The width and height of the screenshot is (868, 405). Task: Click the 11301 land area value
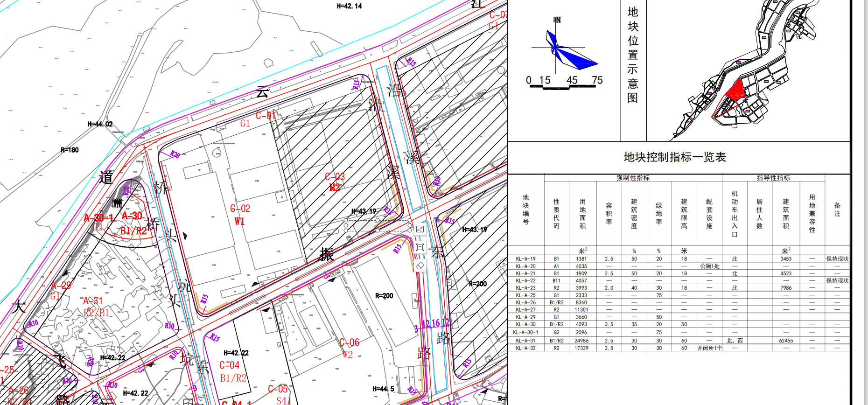click(x=581, y=310)
